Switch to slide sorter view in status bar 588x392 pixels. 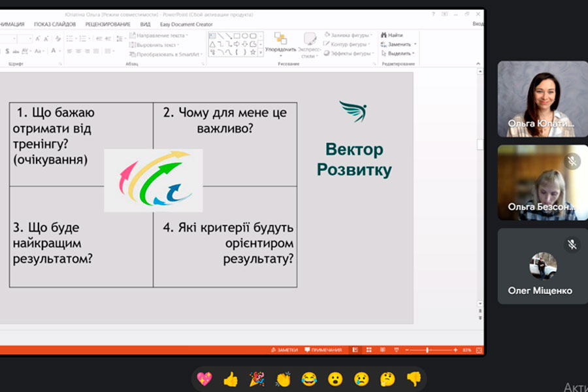[369, 350]
